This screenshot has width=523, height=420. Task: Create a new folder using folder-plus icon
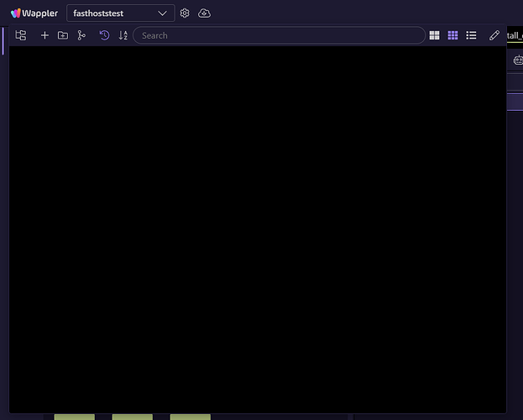tap(63, 35)
